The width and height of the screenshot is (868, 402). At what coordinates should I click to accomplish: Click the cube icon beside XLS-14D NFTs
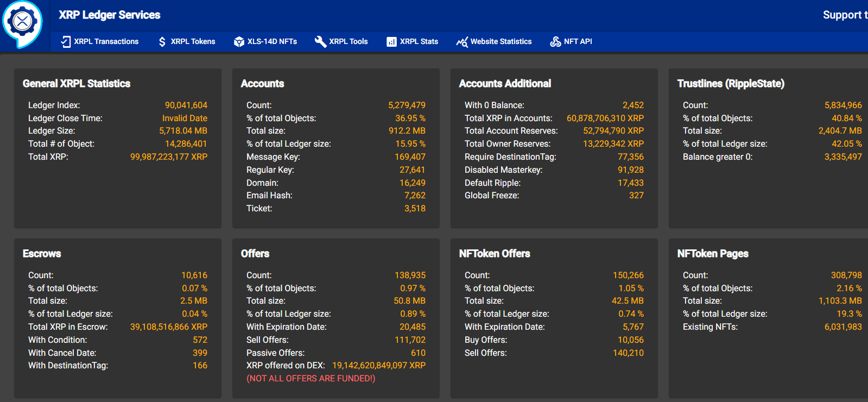tap(239, 42)
